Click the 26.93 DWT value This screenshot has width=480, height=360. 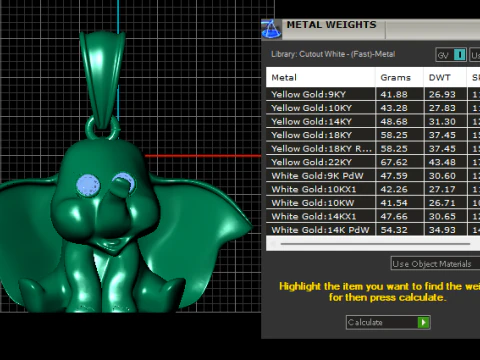pos(442,94)
